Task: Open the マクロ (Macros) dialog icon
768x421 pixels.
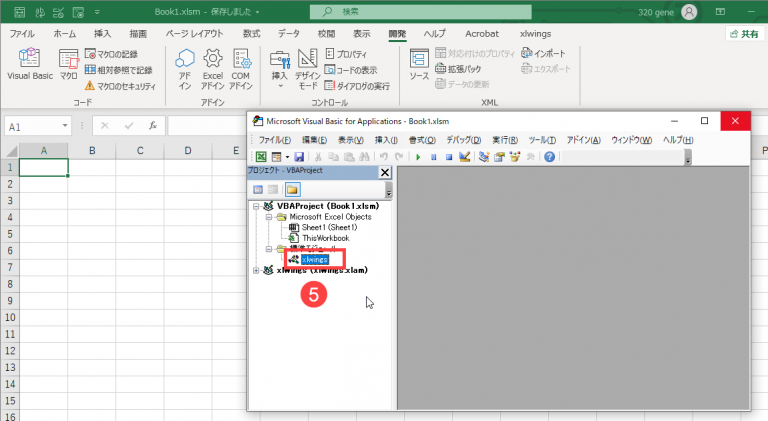Action: click(69, 64)
